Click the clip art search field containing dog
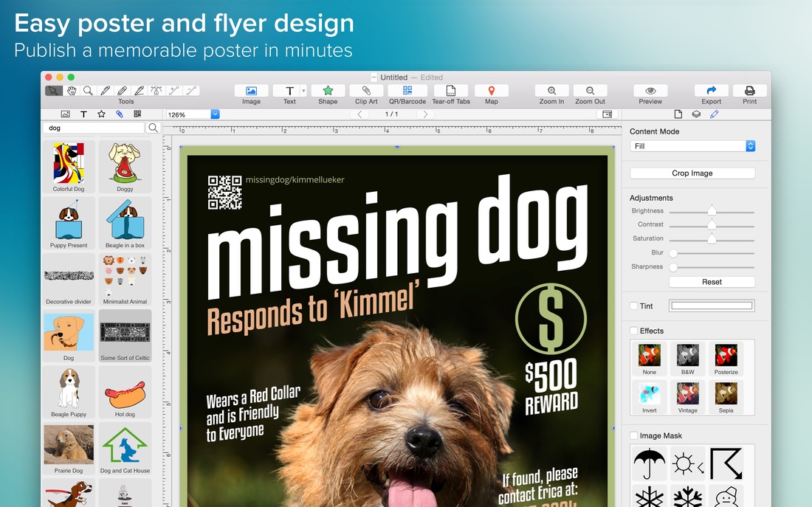The image size is (812, 507). click(93, 128)
